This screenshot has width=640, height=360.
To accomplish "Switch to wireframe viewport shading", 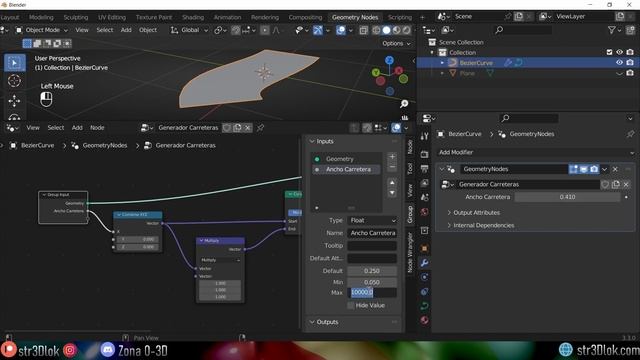I will pos(376,30).
